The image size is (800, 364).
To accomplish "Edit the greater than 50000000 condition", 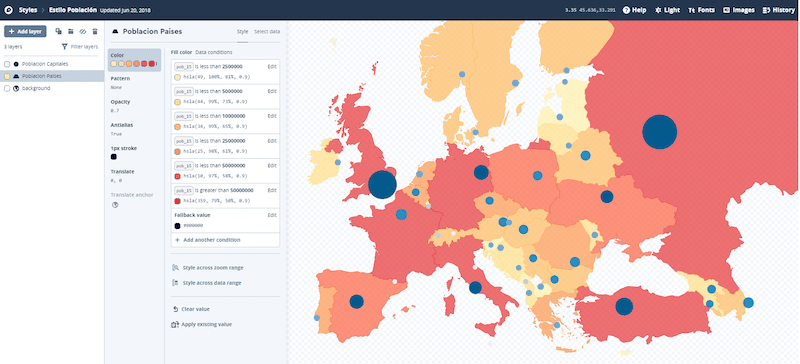I will pos(272,190).
